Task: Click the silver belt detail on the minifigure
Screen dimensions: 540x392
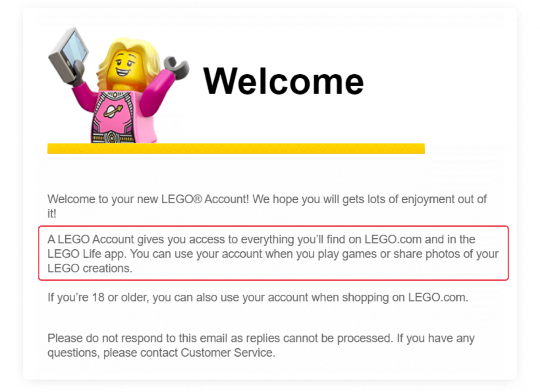Action: pyautogui.click(x=114, y=136)
